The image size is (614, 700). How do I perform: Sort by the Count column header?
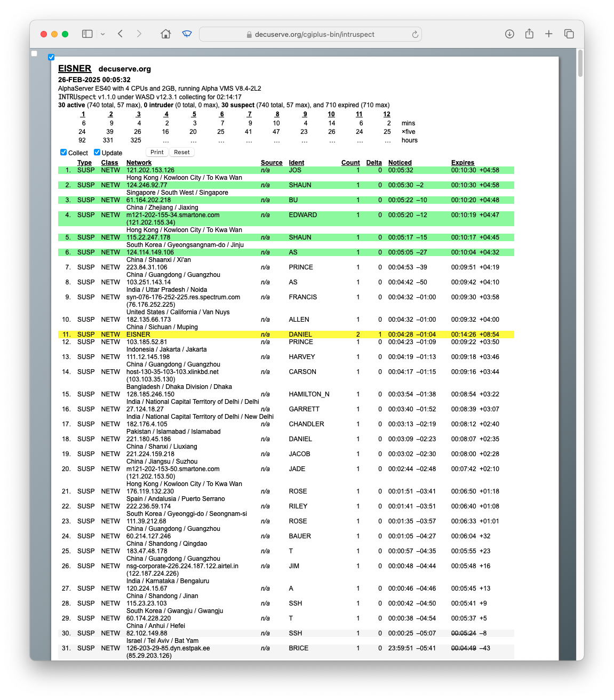[350, 163]
